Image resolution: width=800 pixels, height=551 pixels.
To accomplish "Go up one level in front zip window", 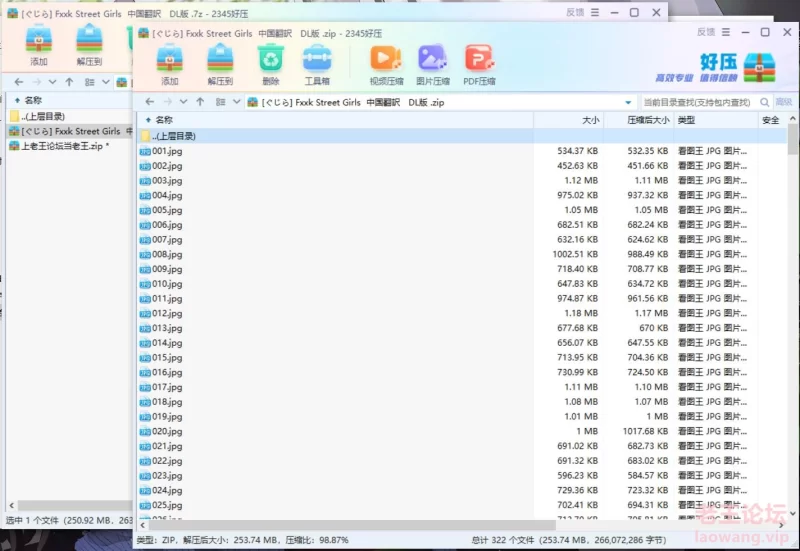I will [200, 102].
